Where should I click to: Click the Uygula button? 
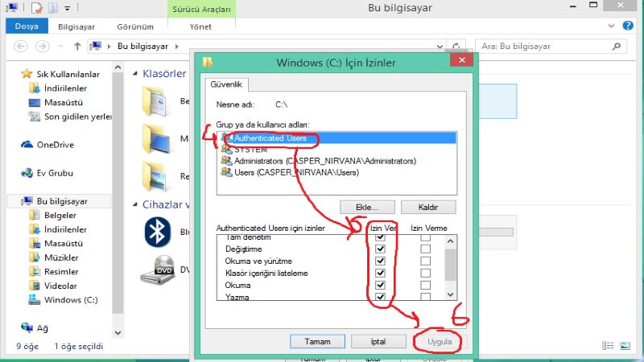pos(440,341)
